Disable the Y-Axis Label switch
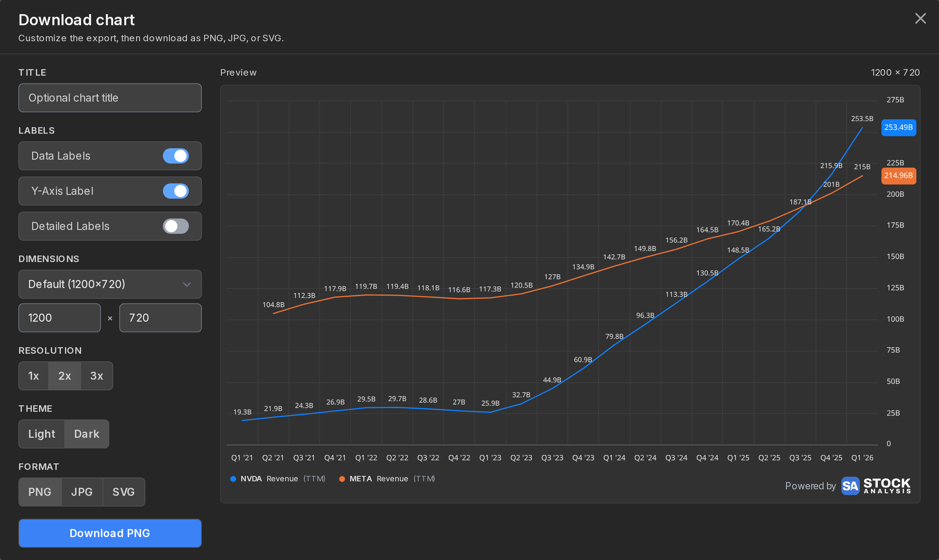Viewport: 939px width, 560px height. click(x=176, y=191)
